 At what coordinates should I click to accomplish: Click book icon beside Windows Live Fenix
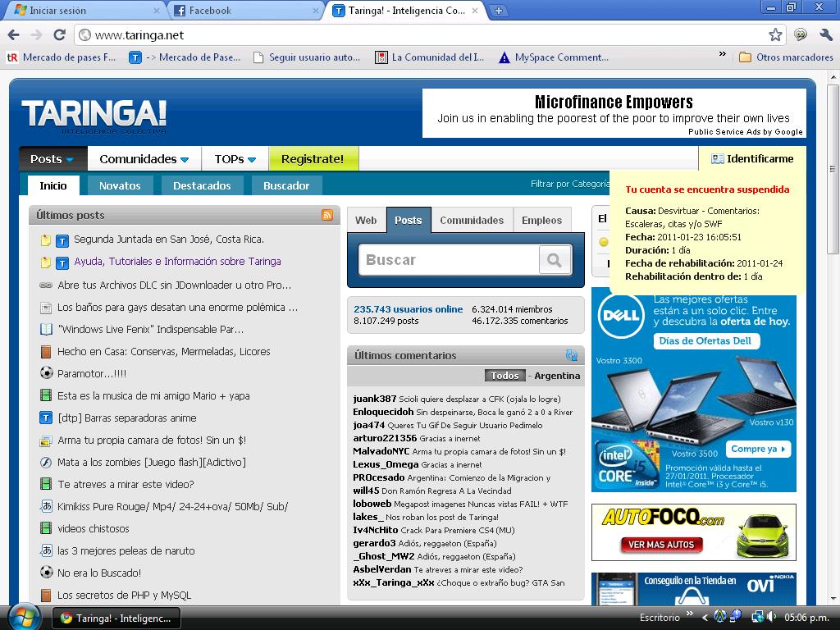tap(46, 329)
